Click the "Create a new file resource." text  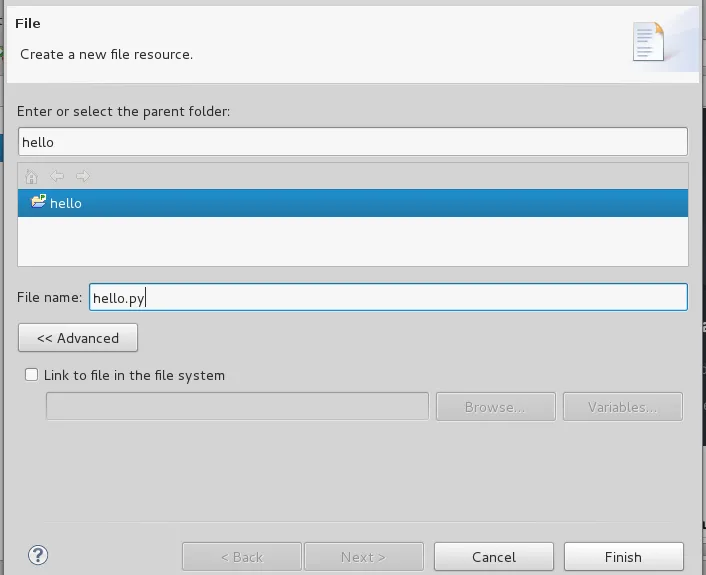pyautogui.click(x=107, y=54)
